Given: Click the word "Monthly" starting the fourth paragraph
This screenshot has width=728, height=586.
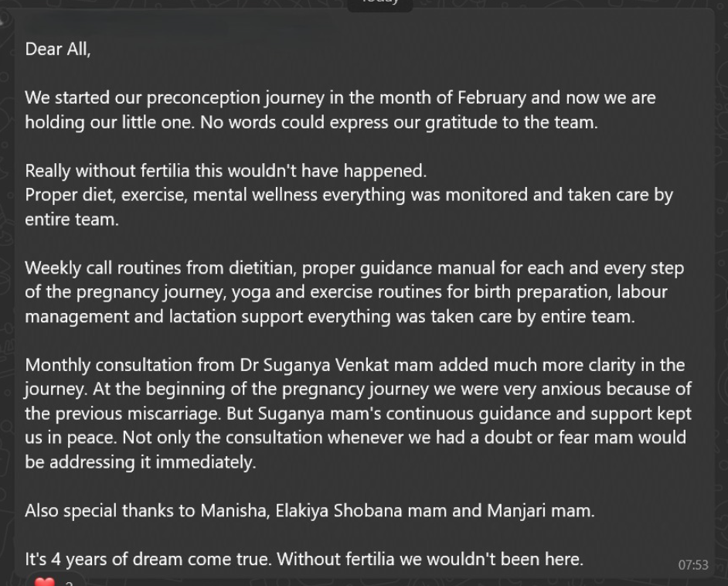Looking at the screenshot, I should pyautogui.click(x=56, y=364).
